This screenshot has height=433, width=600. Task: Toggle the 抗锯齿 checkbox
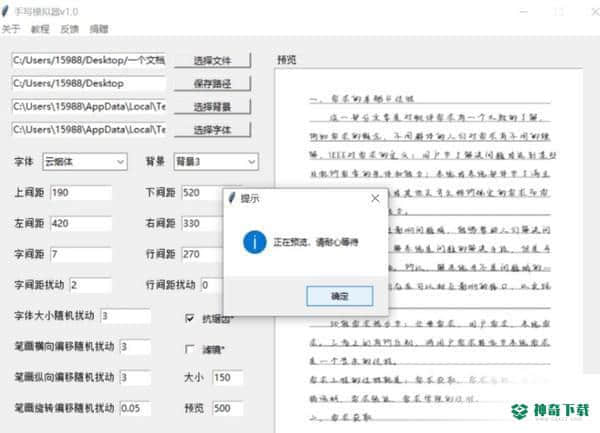click(x=190, y=318)
